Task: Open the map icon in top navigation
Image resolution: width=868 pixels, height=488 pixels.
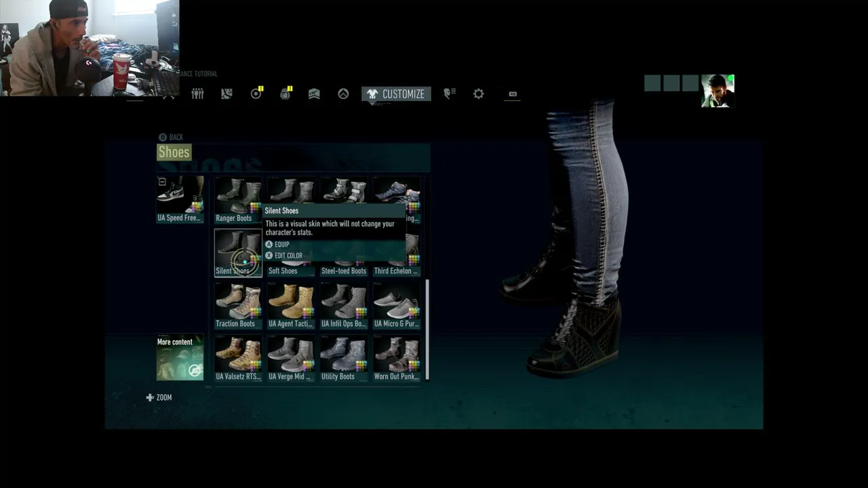Action: pos(226,94)
